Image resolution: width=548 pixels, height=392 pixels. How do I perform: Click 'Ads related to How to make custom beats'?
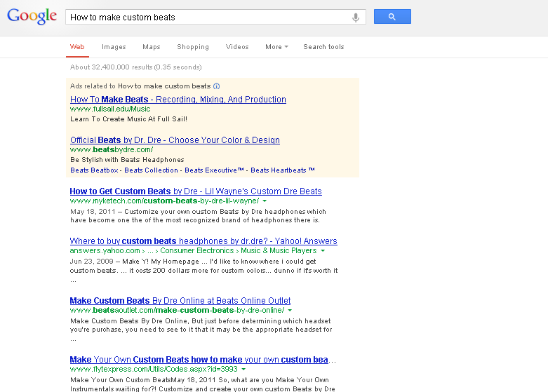click(x=140, y=86)
